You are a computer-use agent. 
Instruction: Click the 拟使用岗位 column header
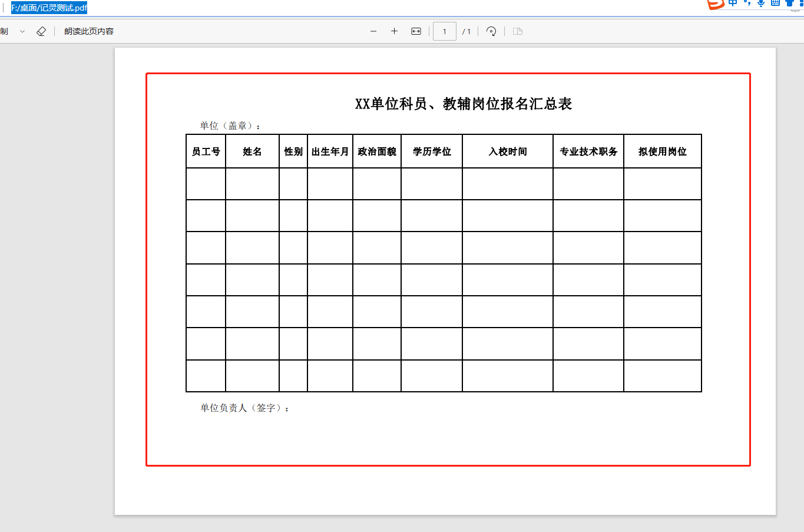point(663,151)
